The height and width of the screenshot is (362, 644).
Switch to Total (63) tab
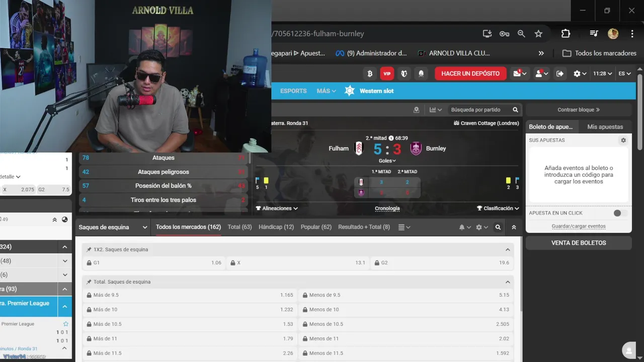click(239, 227)
